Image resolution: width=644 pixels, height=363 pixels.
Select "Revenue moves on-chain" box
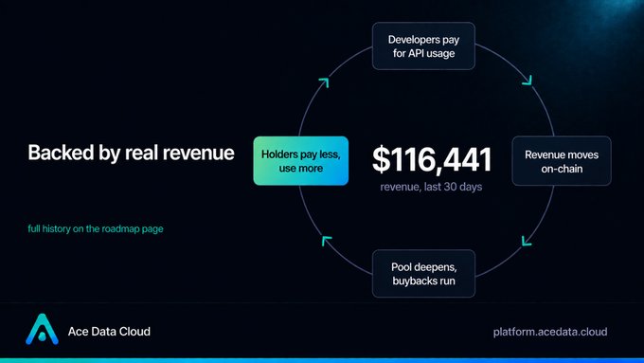pyautogui.click(x=562, y=161)
